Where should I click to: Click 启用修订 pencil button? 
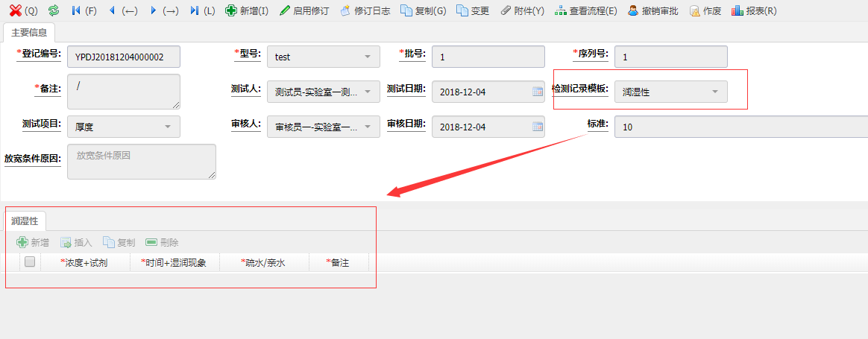tap(304, 10)
